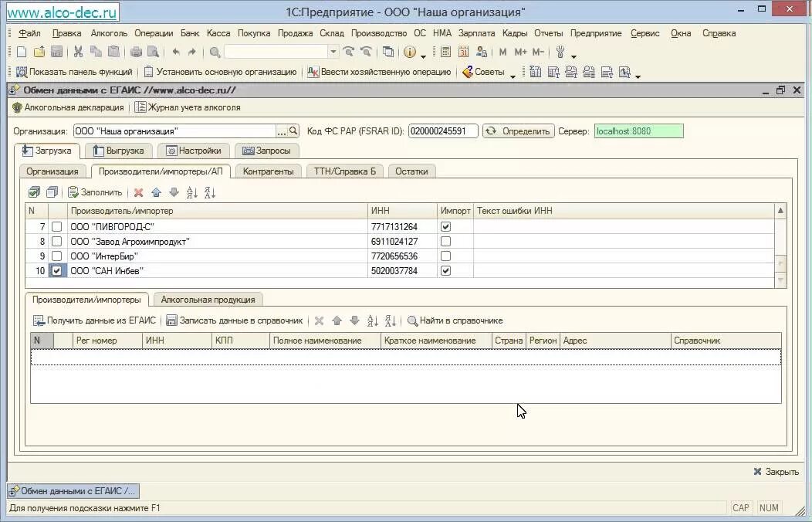Open the Зарплата menu
812x522 pixels.
coord(476,33)
